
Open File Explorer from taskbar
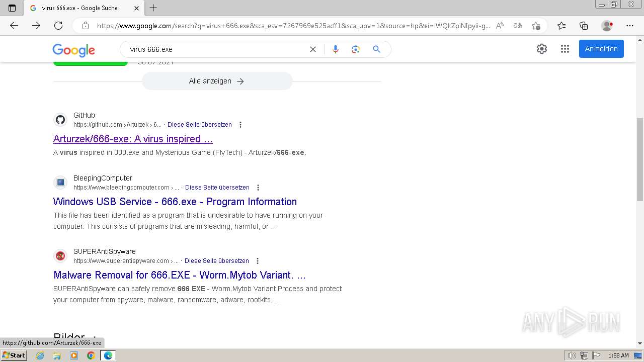click(x=57, y=355)
